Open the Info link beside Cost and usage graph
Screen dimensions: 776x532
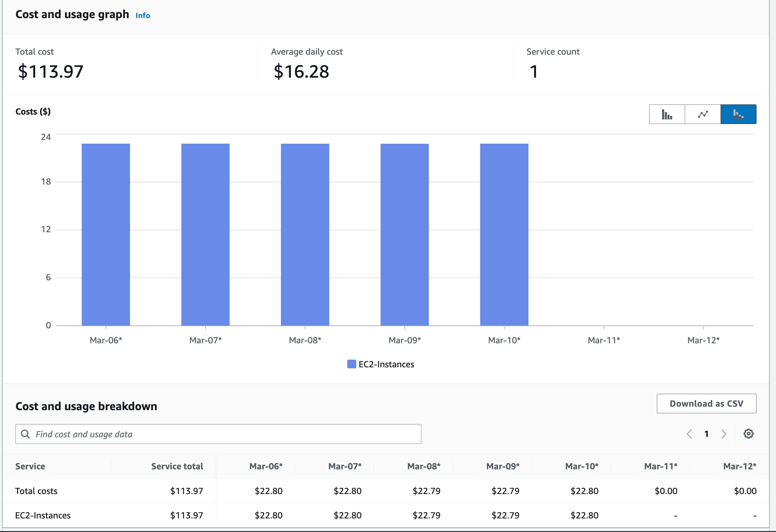point(142,15)
